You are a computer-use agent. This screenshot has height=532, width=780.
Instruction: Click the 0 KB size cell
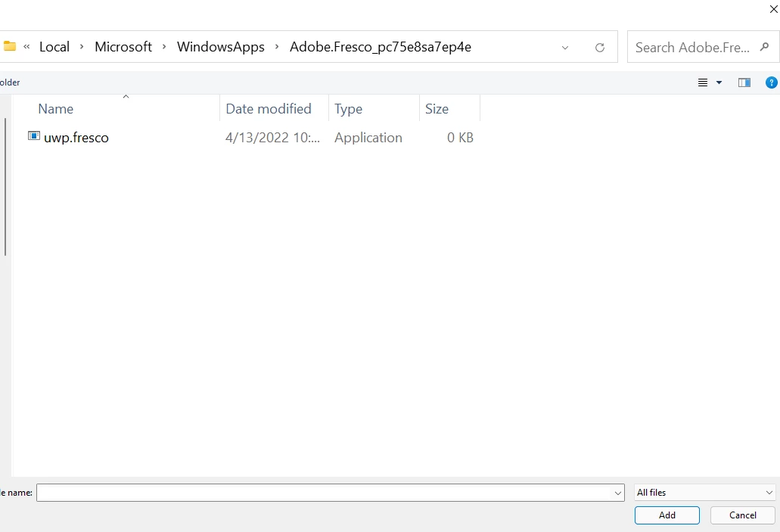click(460, 138)
